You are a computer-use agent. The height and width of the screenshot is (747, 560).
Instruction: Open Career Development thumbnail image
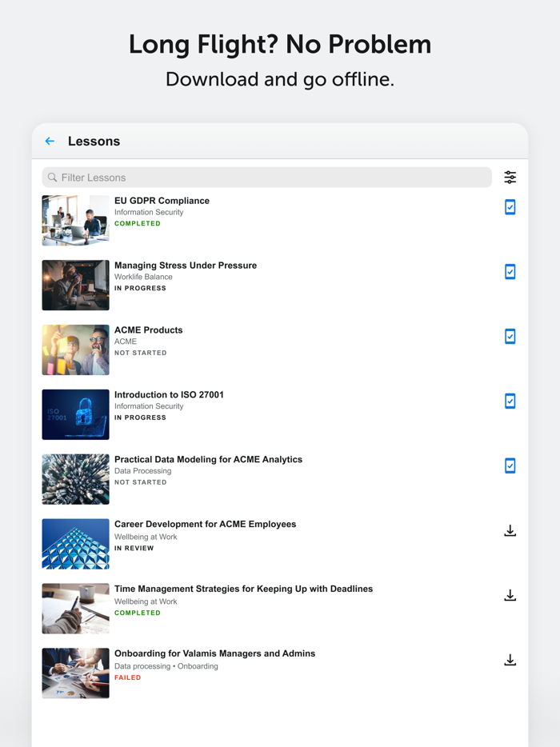point(75,544)
